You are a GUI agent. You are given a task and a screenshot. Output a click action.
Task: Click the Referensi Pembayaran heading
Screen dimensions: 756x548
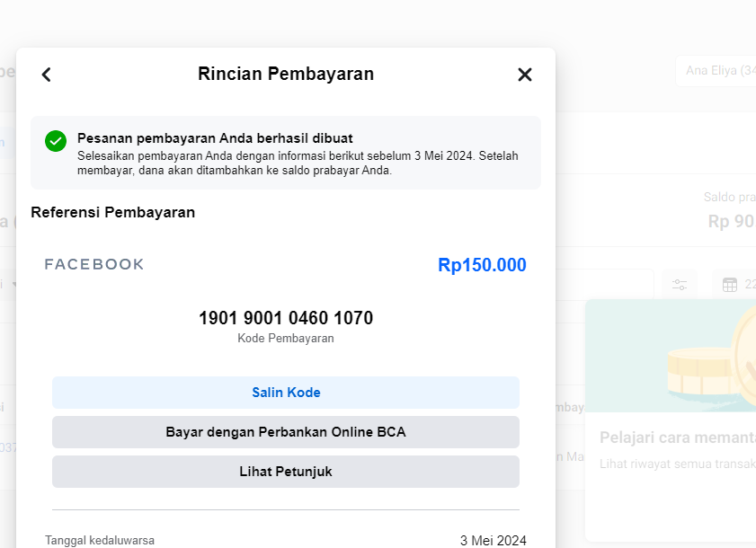[113, 213]
